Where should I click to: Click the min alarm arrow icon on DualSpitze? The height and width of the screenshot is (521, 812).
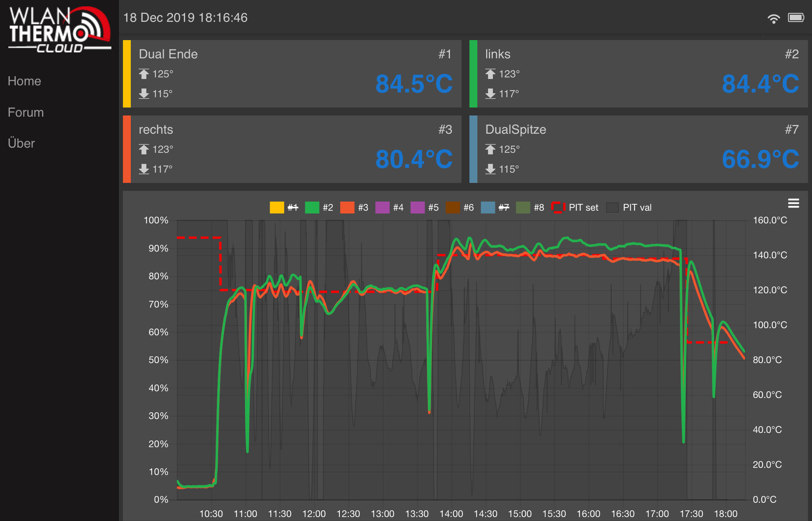(x=490, y=169)
